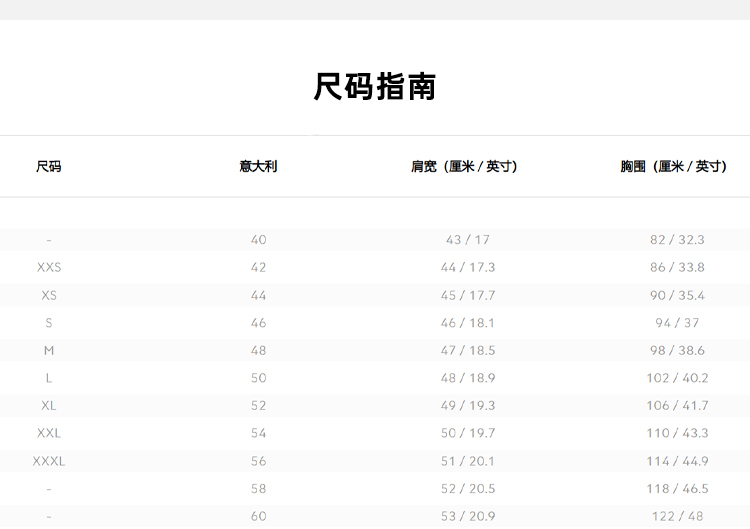Click the 尺码指南 page title
The height and width of the screenshot is (529, 750).
pyautogui.click(x=375, y=87)
